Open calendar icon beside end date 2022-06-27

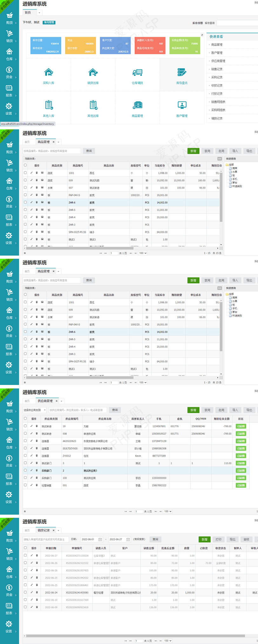(x=128, y=539)
